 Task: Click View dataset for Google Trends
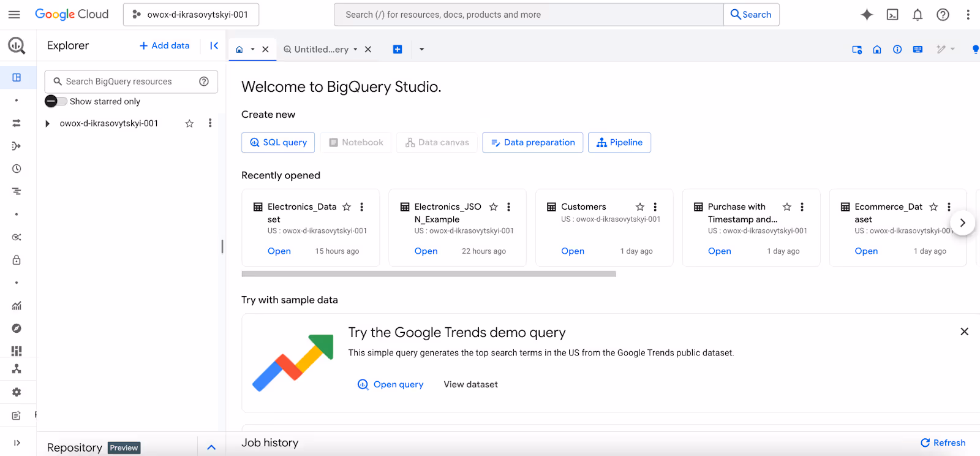(470, 384)
